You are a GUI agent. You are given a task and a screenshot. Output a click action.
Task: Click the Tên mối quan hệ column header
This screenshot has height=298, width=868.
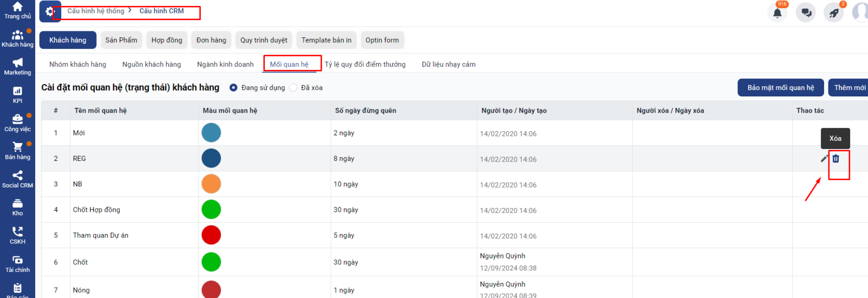pos(100,111)
